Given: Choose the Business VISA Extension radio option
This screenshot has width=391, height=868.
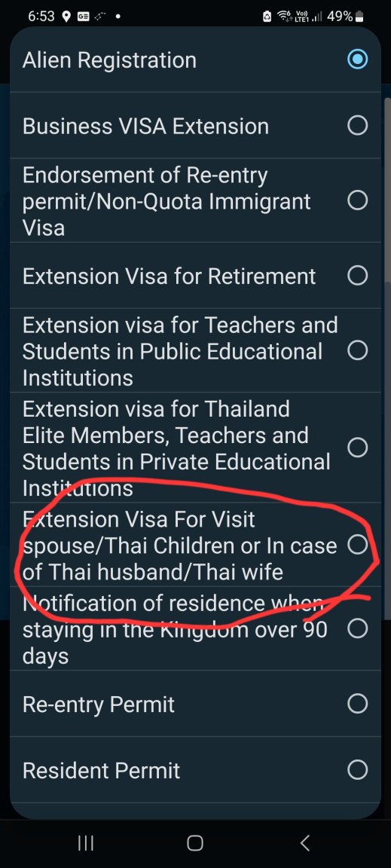Looking at the screenshot, I should pos(357,126).
